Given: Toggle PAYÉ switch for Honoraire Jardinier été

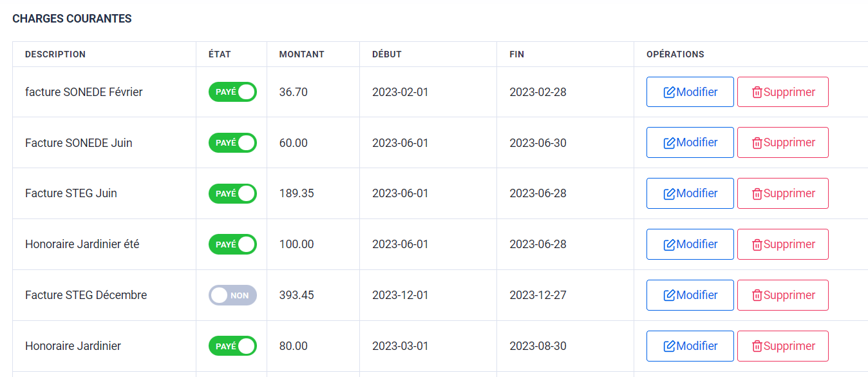Looking at the screenshot, I should click(232, 244).
